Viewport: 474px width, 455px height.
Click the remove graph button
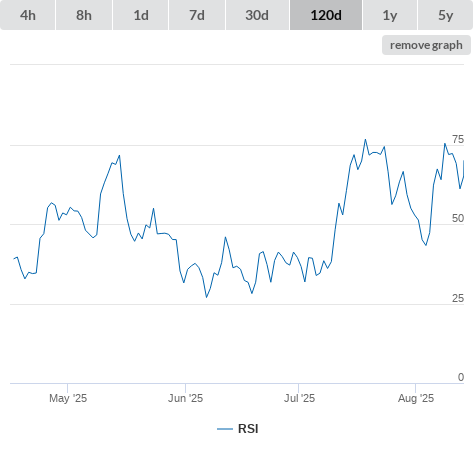click(426, 45)
